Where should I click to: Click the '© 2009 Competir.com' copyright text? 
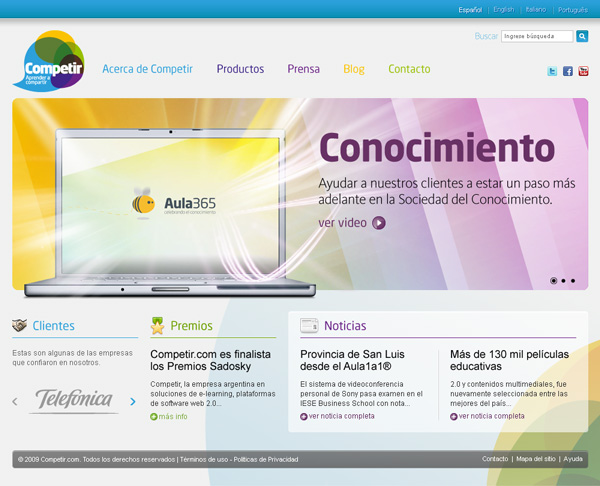click(49, 459)
